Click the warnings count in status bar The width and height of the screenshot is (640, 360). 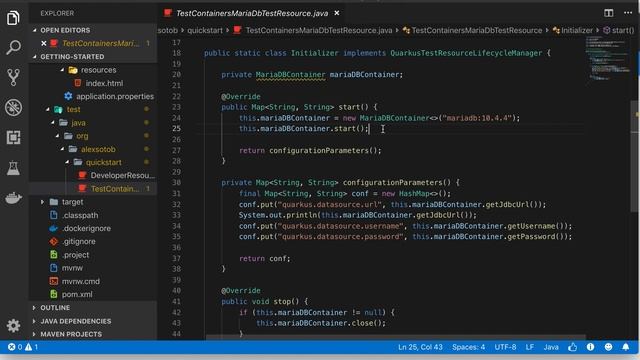tap(32, 347)
